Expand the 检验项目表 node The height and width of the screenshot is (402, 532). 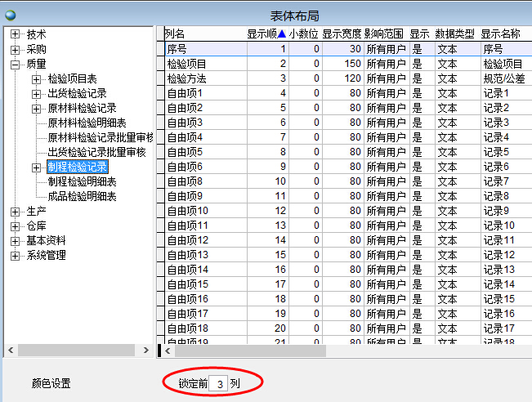click(x=36, y=78)
